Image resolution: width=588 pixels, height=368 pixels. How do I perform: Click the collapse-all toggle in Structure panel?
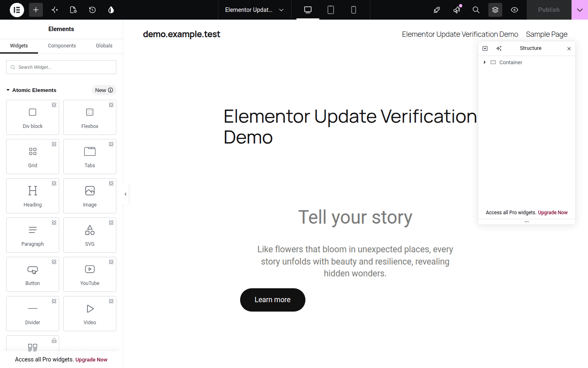(x=485, y=48)
